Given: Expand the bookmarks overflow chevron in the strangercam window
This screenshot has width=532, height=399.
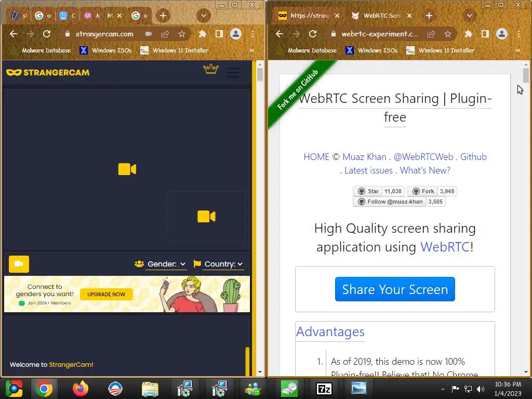Looking at the screenshot, I should click(x=252, y=50).
